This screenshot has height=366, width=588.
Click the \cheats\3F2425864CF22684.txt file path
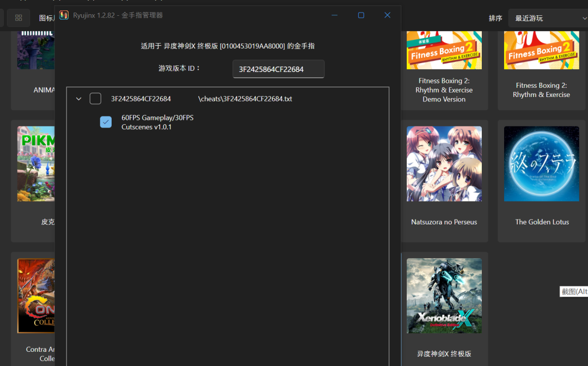click(x=245, y=99)
